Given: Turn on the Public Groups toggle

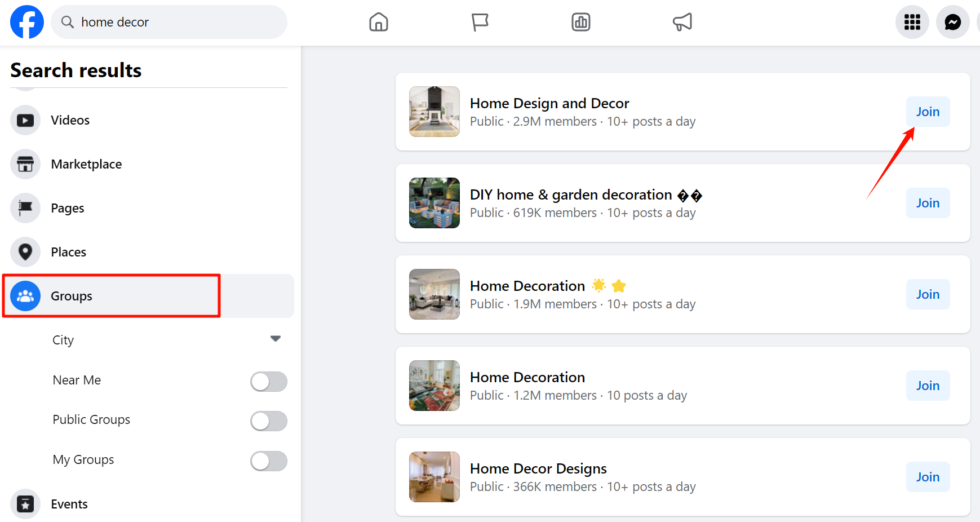Looking at the screenshot, I should point(268,421).
